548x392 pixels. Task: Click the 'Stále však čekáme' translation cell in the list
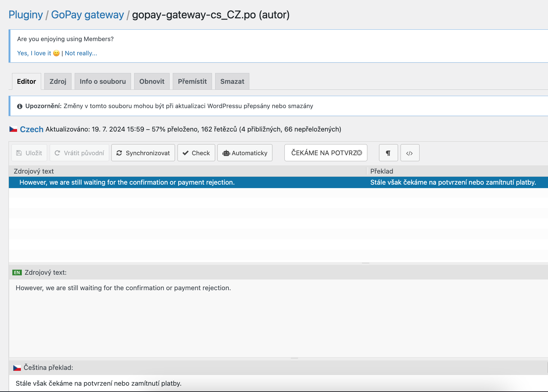(453, 182)
